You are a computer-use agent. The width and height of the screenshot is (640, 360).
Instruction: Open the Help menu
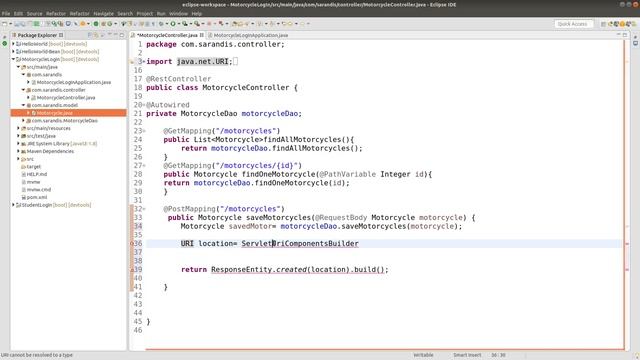197,13
